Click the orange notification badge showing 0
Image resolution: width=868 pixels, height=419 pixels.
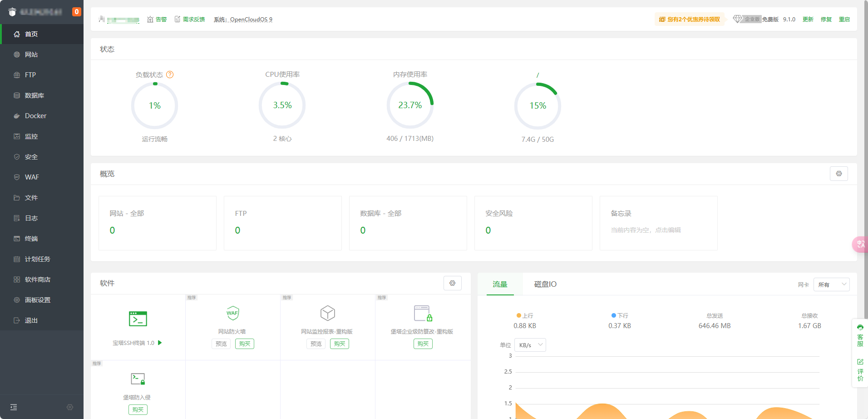click(77, 12)
